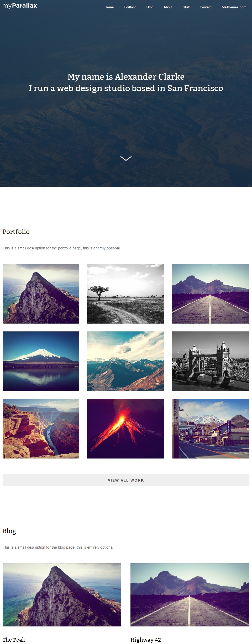Open the erupting volcano portfolio thumbnail

pyautogui.click(x=125, y=429)
